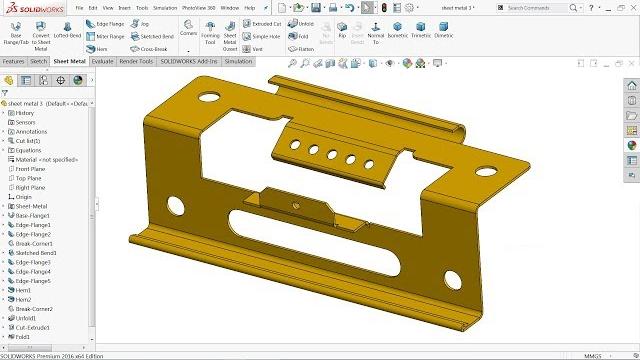Expand the Hem1 feature
Viewport: 640px width, 360px height.
pos(3,290)
